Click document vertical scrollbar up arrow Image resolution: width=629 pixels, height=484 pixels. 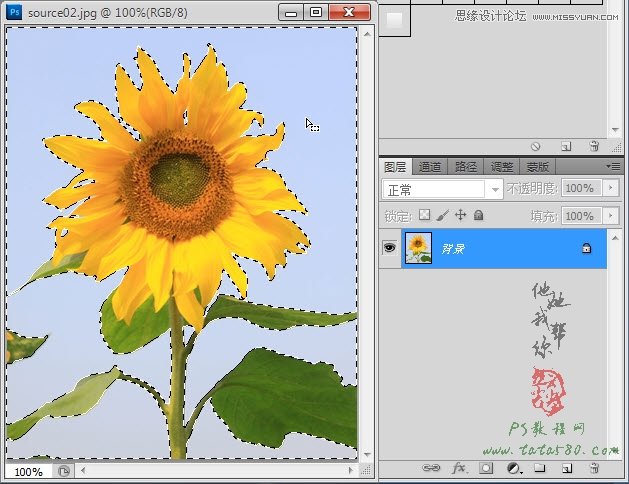pos(367,34)
